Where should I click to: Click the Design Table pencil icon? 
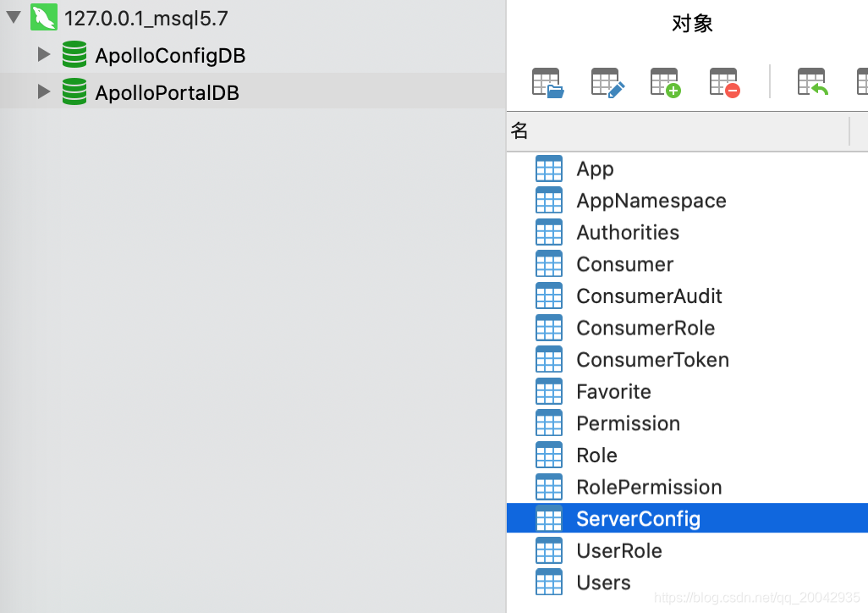pos(607,82)
